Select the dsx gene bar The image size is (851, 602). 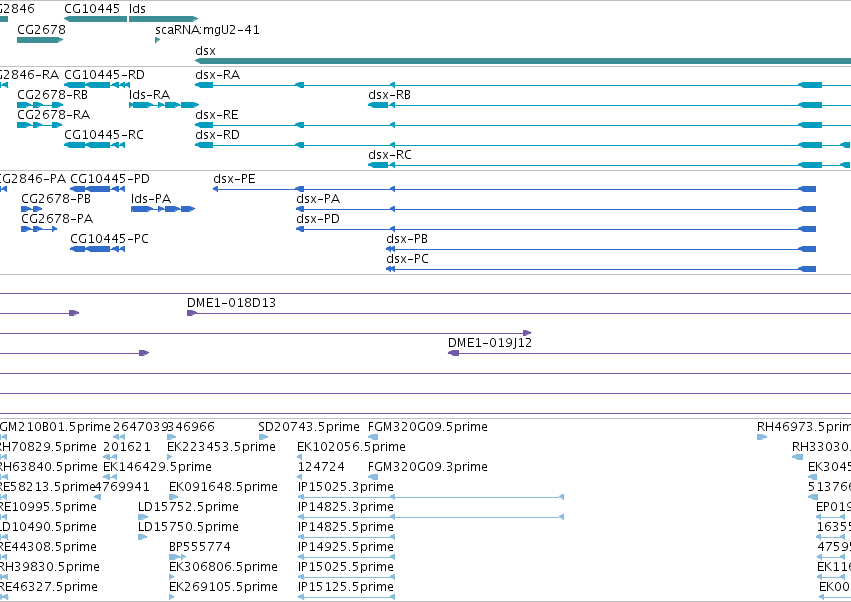click(x=523, y=61)
